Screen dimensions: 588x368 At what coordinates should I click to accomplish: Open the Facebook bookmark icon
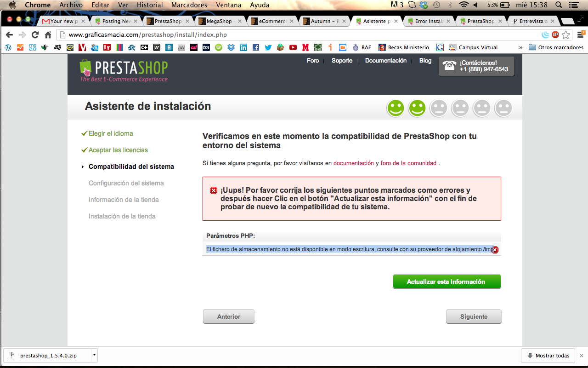256,47
